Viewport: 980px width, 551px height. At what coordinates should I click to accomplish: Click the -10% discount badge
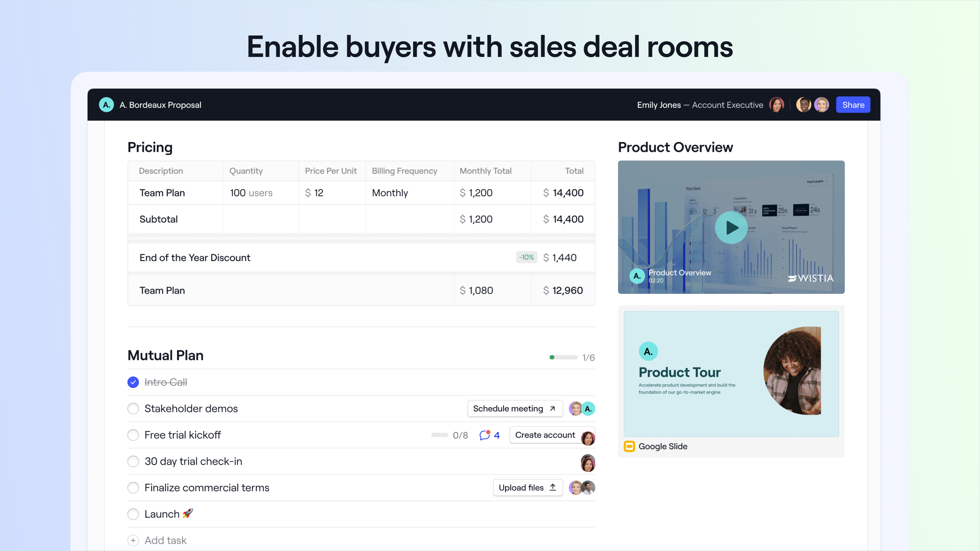tap(526, 257)
